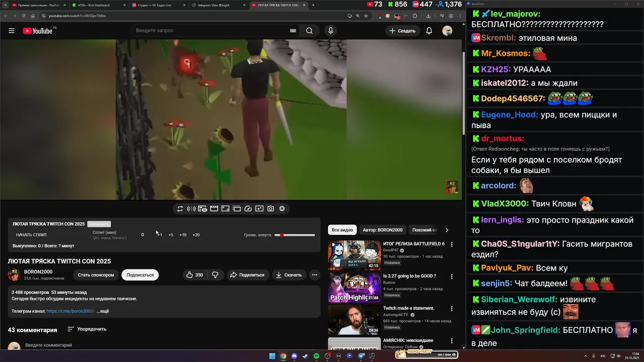The width and height of the screenshot is (644, 362).
Task: Open options menu for Is 3.27 going to be GOOD
Action: pyautogui.click(x=452, y=277)
